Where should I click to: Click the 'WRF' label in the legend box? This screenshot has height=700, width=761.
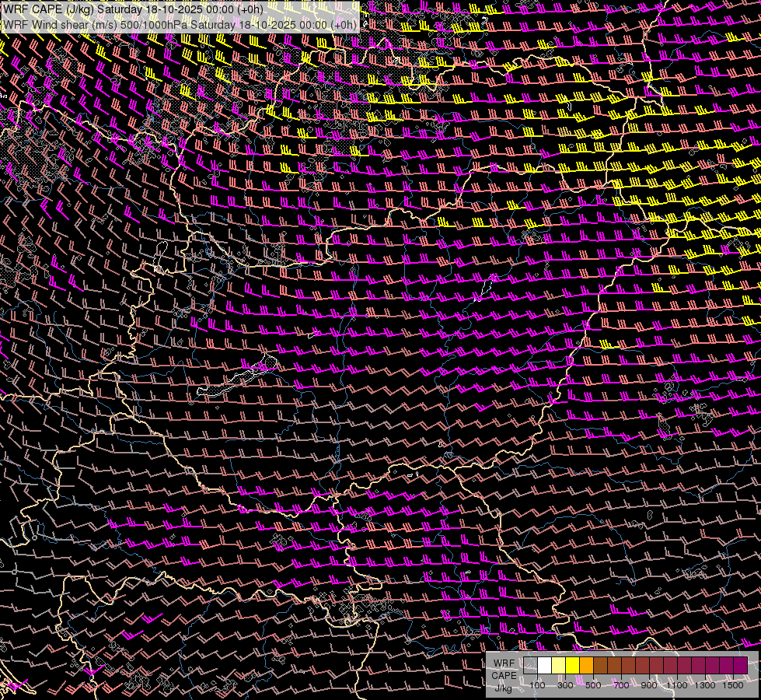[504, 663]
